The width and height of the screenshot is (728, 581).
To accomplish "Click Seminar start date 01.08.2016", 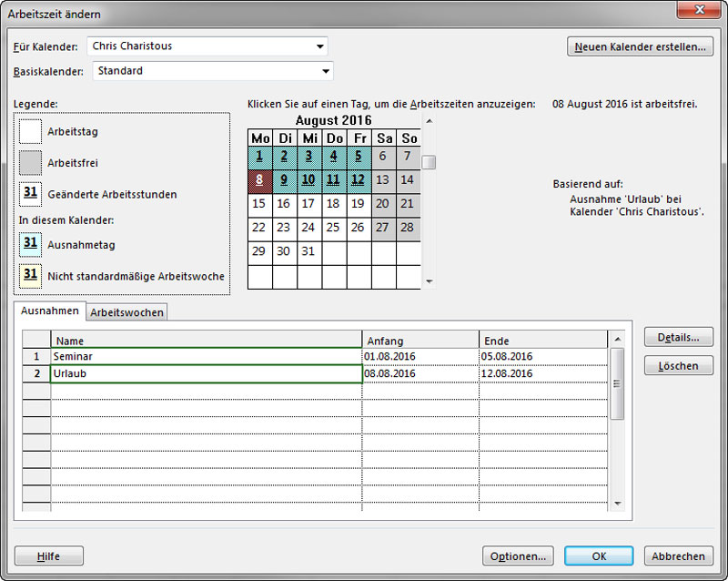I will [x=420, y=357].
